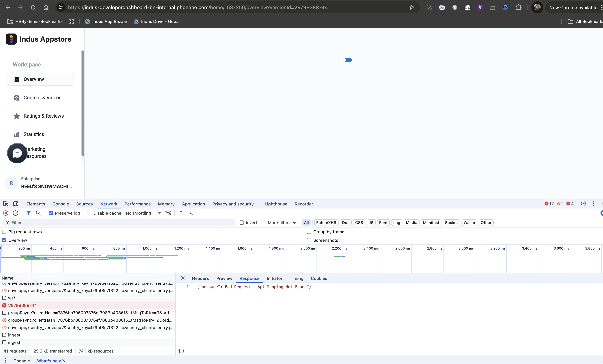Switch to the Console DevTools tab

pos(61,204)
